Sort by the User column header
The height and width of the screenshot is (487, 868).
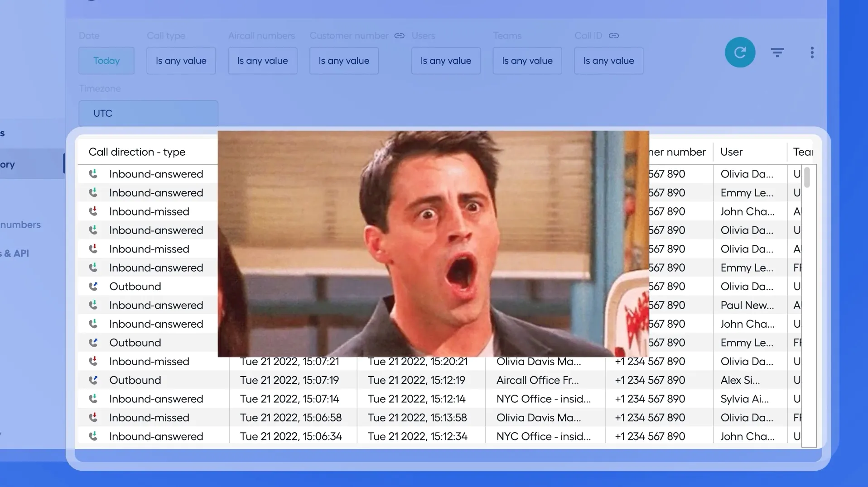[732, 152]
